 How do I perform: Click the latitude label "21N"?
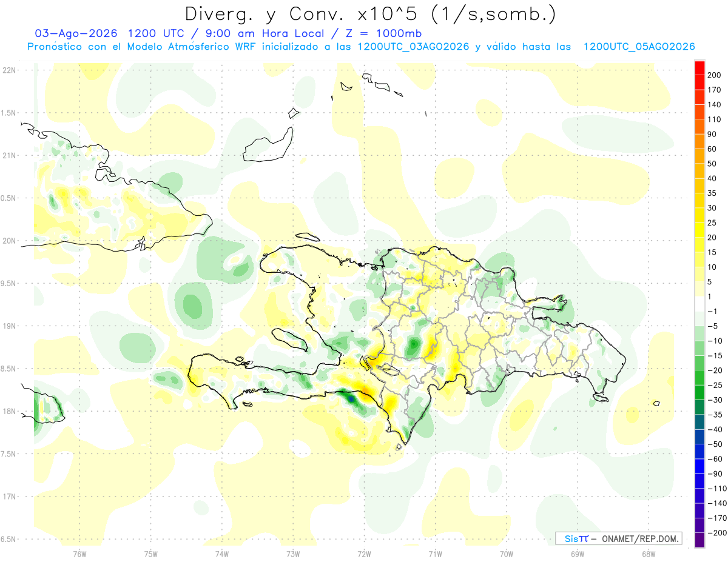8,155
